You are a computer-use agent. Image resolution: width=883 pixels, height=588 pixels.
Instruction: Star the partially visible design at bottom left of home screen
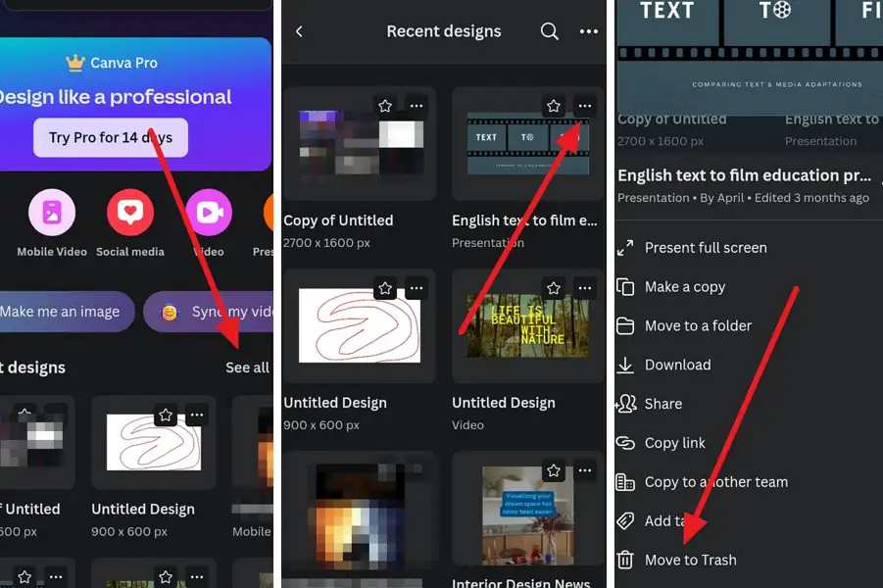pos(25,577)
